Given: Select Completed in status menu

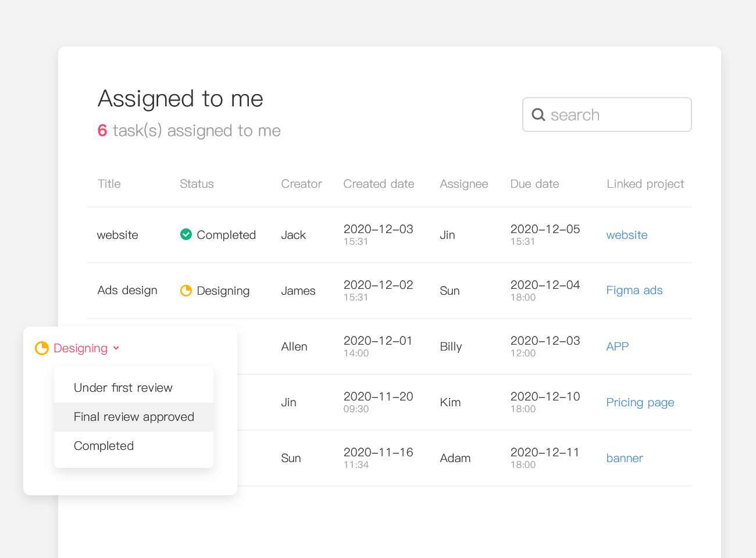Looking at the screenshot, I should coord(104,446).
